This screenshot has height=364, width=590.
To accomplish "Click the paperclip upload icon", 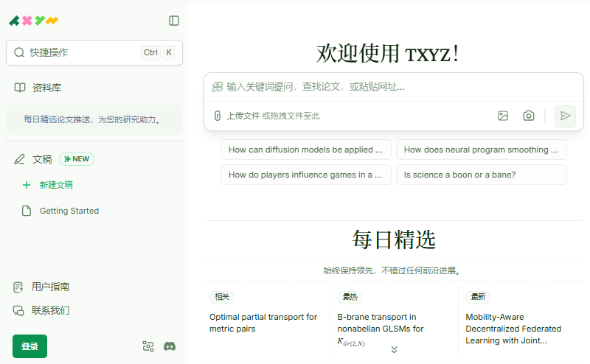I will pyautogui.click(x=218, y=116).
